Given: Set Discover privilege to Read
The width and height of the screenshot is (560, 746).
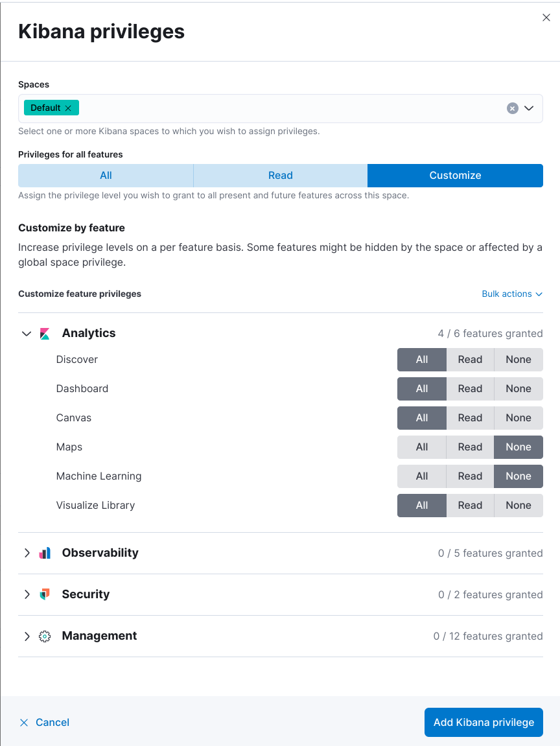Looking at the screenshot, I should click(469, 359).
